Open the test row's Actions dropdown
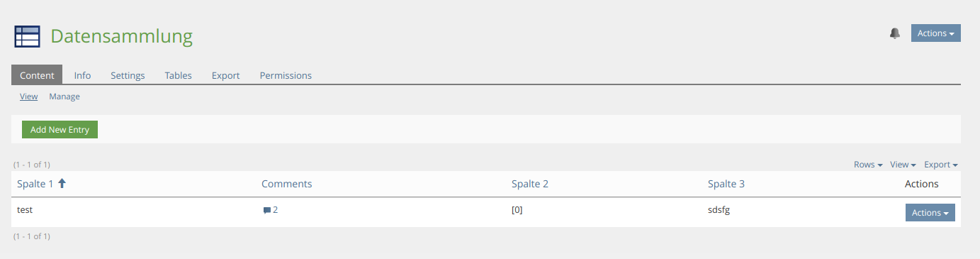 click(x=930, y=213)
